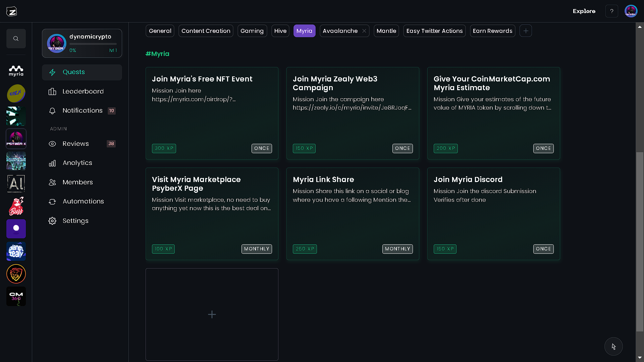Screen dimensions: 644x362
Task: Open Explore in the top bar
Action: pyautogui.click(x=584, y=11)
